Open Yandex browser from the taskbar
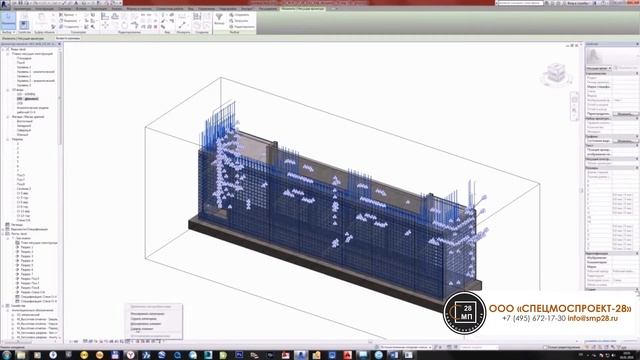Screen dimensions: 640x360 130,355
